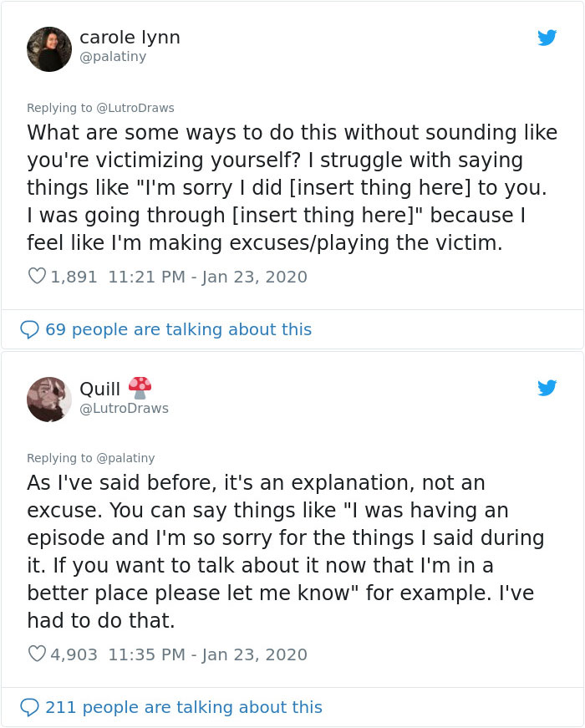Image resolution: width=585 pixels, height=728 pixels.
Task: Like carole lynn's tweet via the heart icon
Action: tap(37, 276)
